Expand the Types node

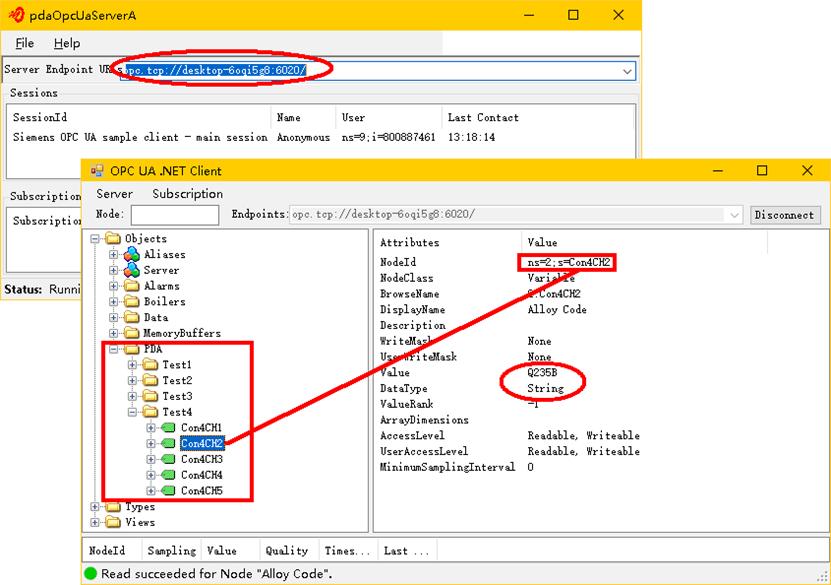(95, 507)
